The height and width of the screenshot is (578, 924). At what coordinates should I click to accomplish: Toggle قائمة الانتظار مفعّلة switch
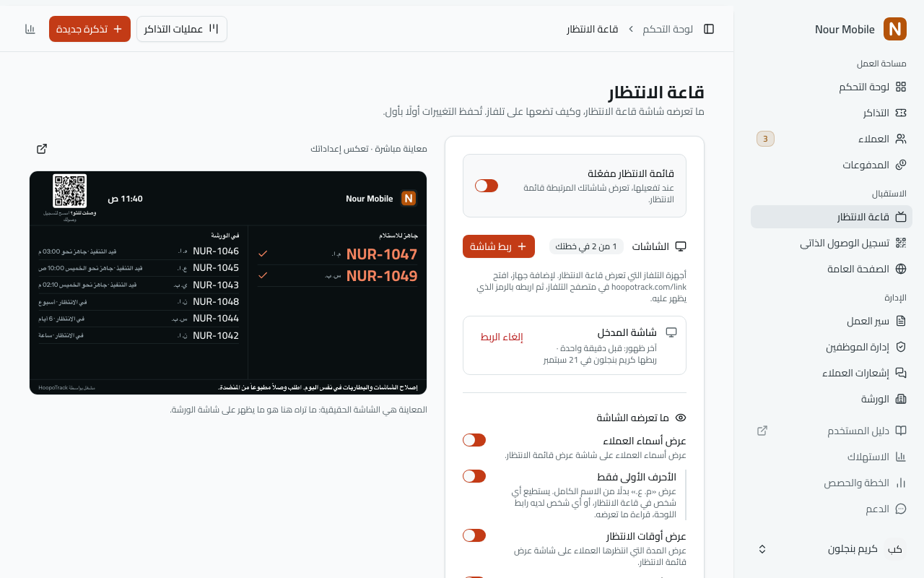487,186
